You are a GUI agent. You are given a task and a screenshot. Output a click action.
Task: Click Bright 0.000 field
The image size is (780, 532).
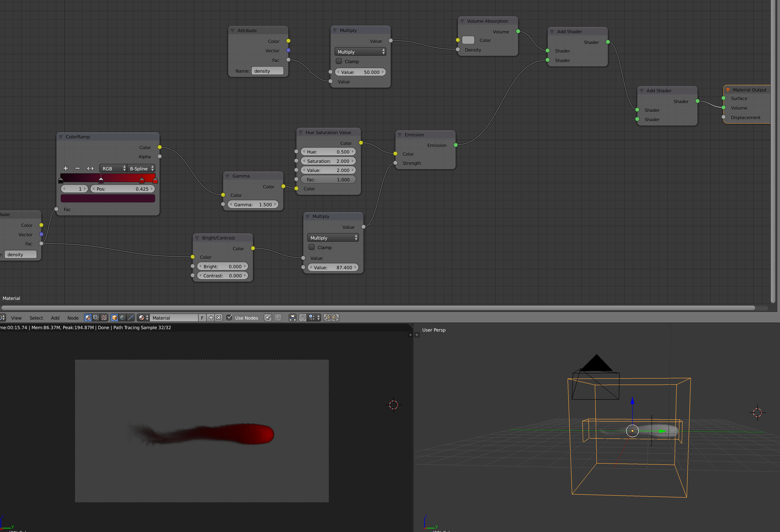tap(223, 266)
